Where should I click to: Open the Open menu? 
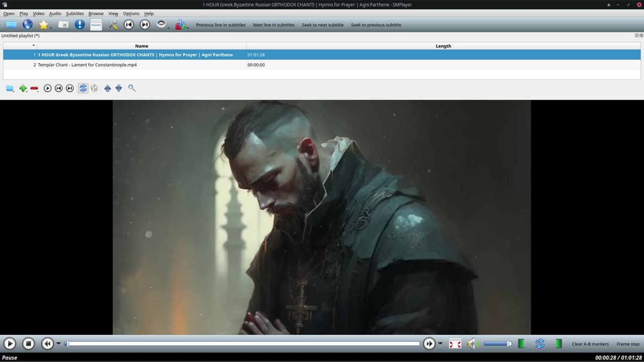point(9,14)
